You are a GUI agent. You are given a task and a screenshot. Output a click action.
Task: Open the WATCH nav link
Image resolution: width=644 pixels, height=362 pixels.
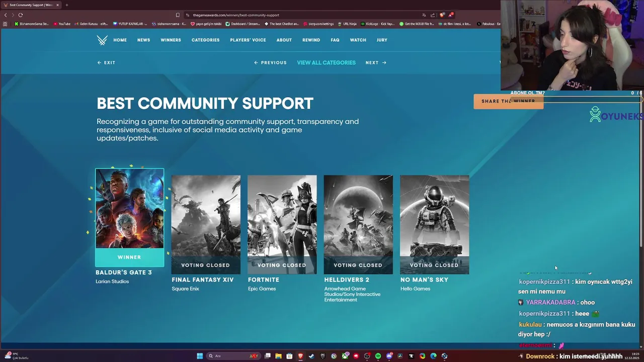click(358, 40)
